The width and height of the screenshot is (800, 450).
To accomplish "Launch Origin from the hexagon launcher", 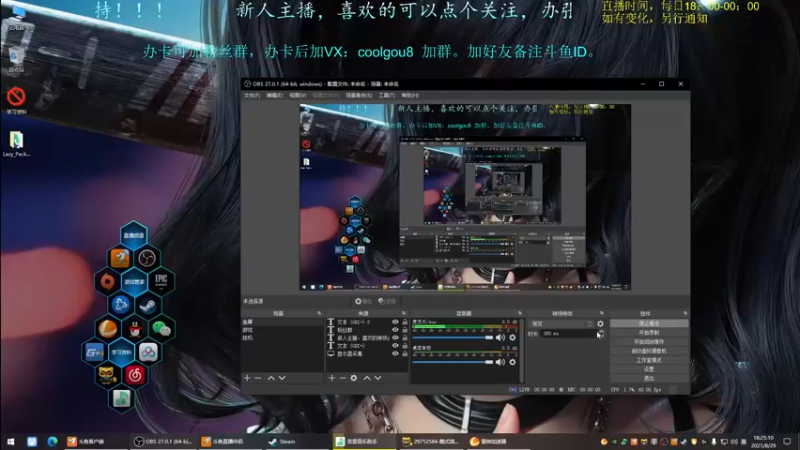I will click(x=107, y=281).
